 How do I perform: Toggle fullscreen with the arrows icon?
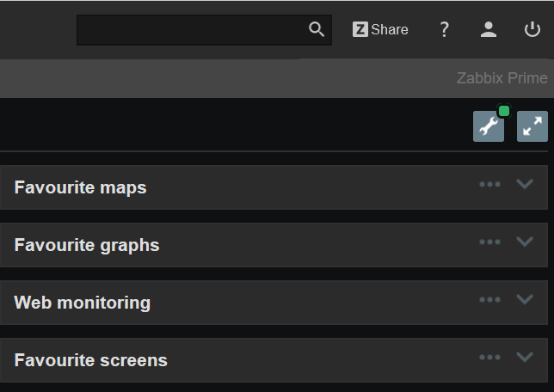tap(532, 126)
